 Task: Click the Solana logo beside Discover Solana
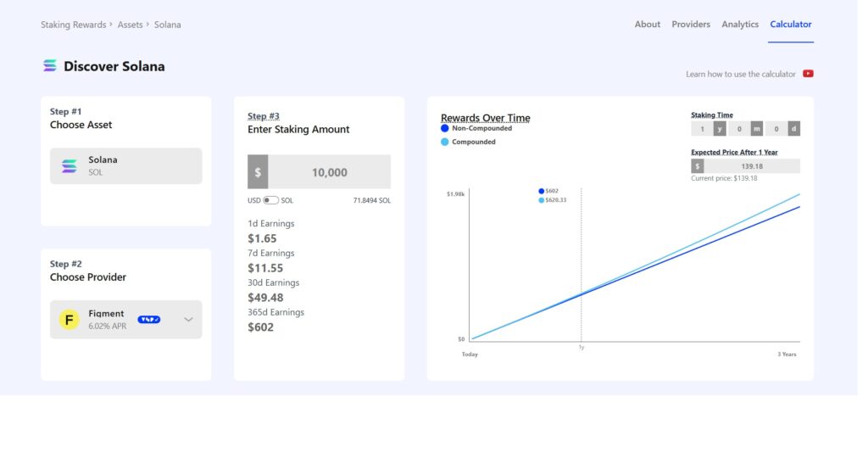coord(50,66)
